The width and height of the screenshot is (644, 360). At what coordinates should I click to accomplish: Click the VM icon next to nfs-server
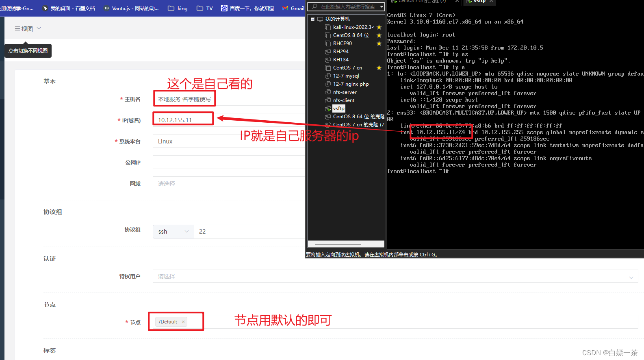[328, 92]
